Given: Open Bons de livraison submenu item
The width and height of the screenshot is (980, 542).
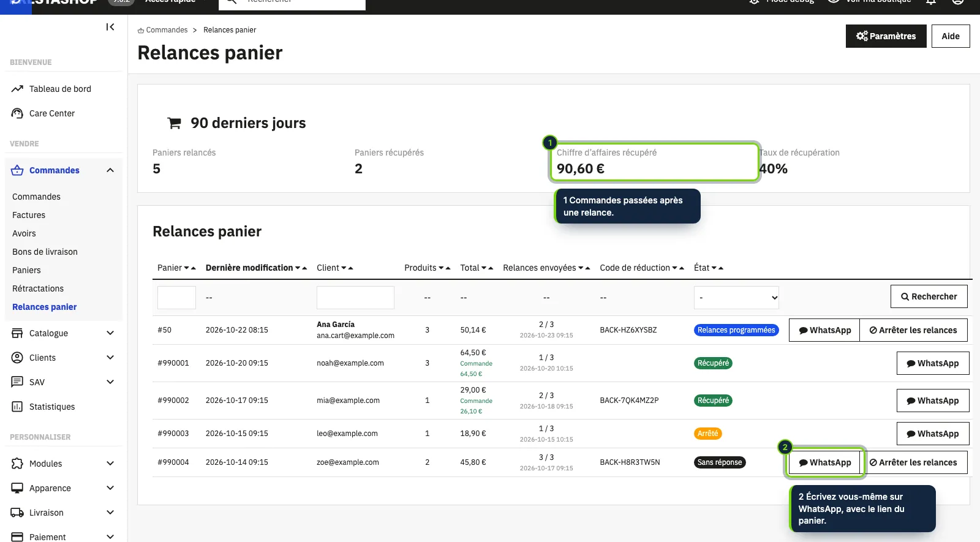Looking at the screenshot, I should (45, 252).
